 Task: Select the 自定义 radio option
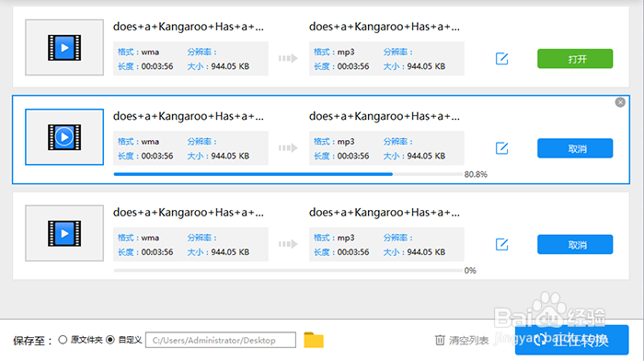110,340
